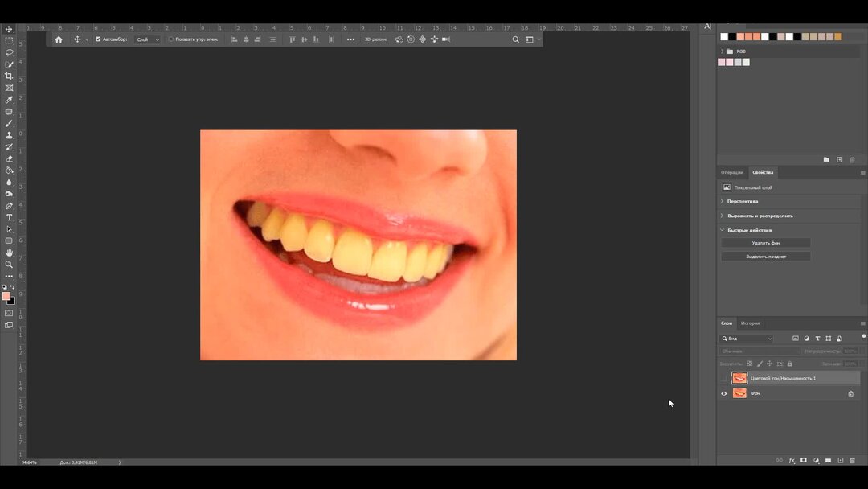Select the Frame tool
868x489 pixels.
point(9,88)
